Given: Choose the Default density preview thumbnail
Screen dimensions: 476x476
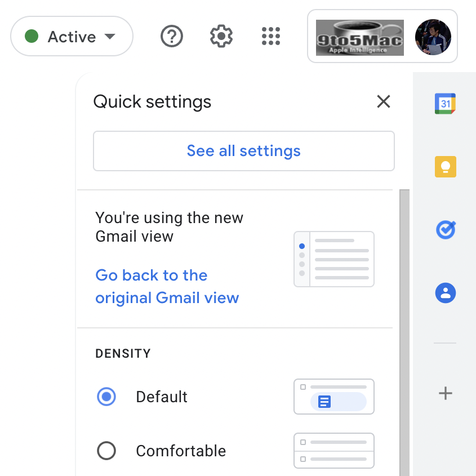Looking at the screenshot, I should coord(333,397).
